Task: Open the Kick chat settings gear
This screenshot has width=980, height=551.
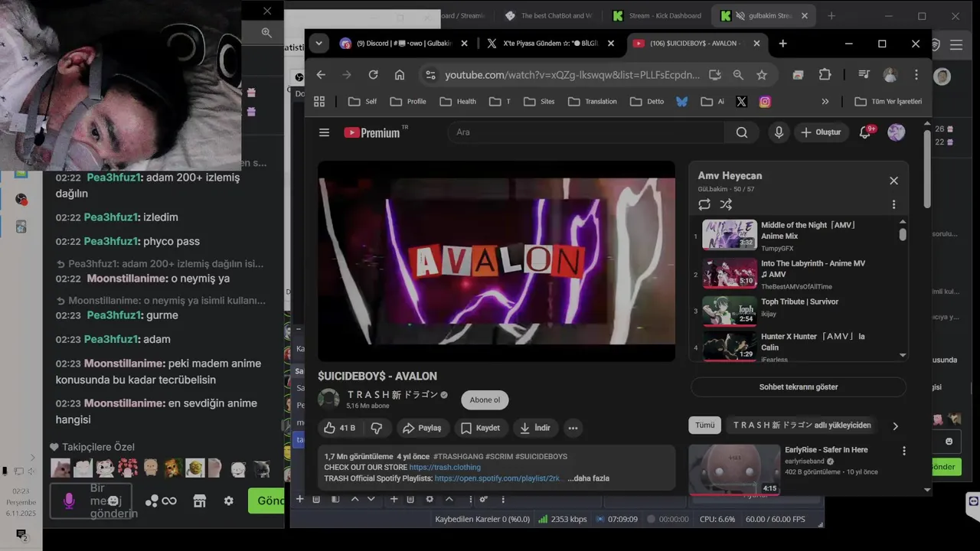Action: 228,500
